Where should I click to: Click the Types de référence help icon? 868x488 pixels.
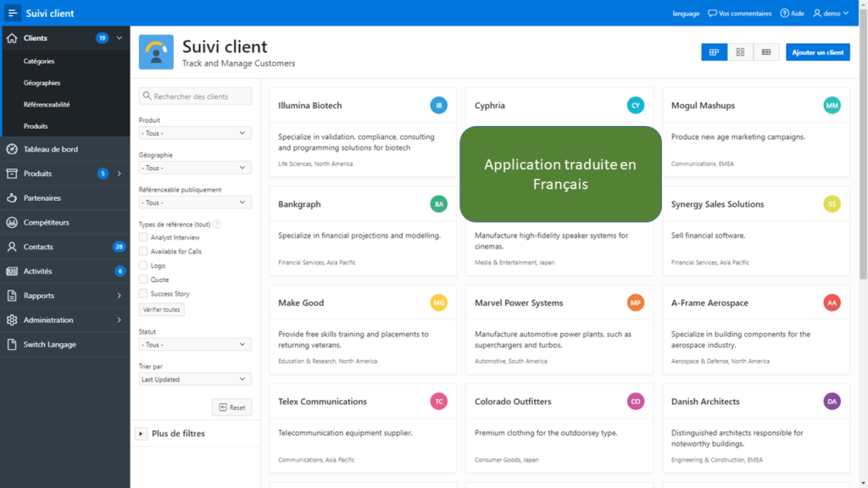coord(217,224)
